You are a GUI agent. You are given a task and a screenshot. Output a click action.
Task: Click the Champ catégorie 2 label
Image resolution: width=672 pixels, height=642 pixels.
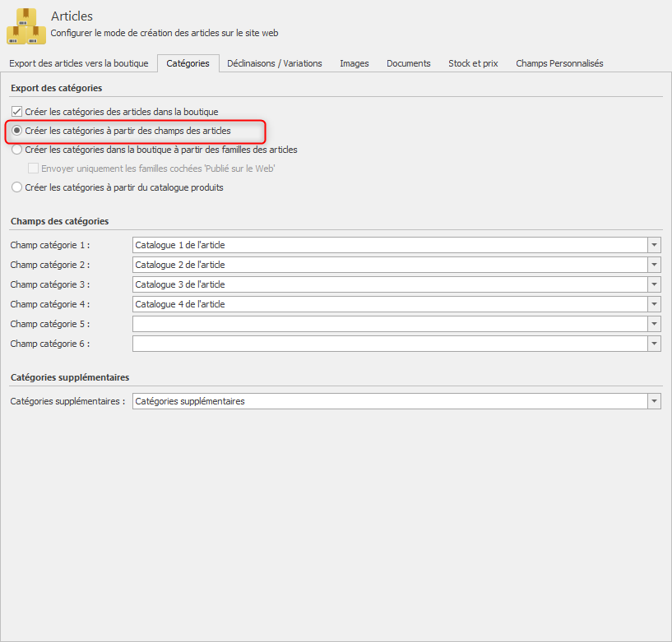pyautogui.click(x=50, y=265)
